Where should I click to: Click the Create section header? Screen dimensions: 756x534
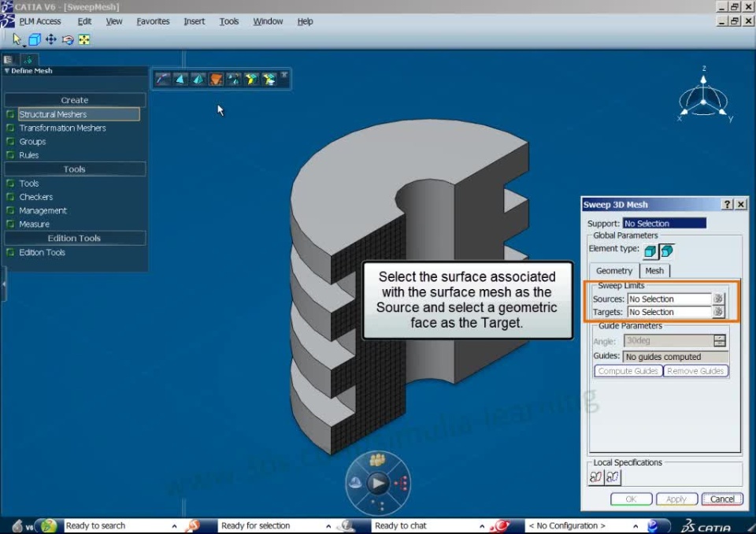pos(75,100)
